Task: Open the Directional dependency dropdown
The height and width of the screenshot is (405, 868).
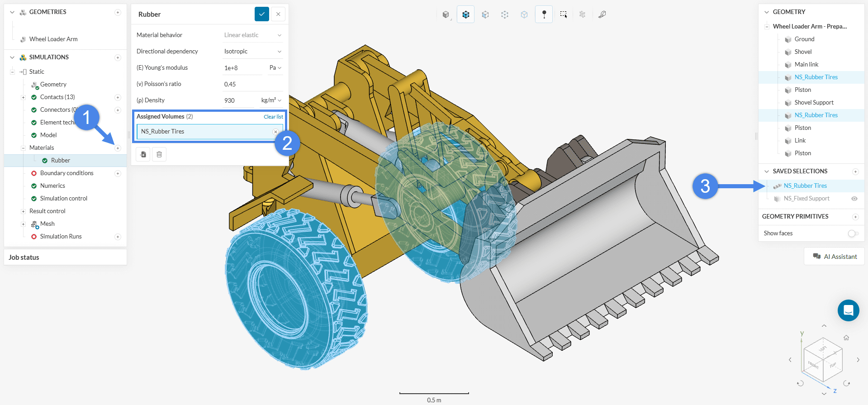Action: (252, 52)
